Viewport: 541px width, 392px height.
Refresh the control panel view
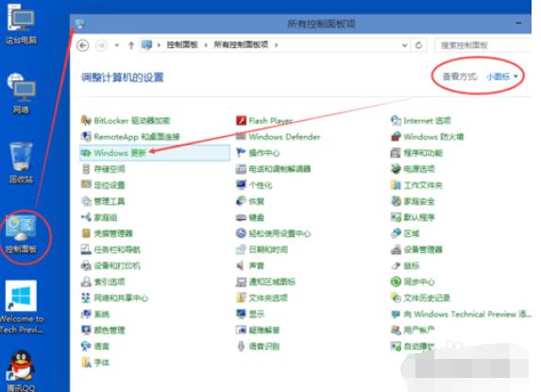coord(418,45)
